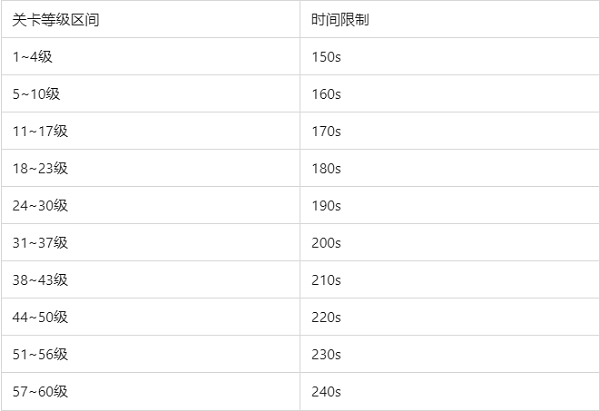
Task: Select the 5~10级 level cell
Action: [37, 94]
